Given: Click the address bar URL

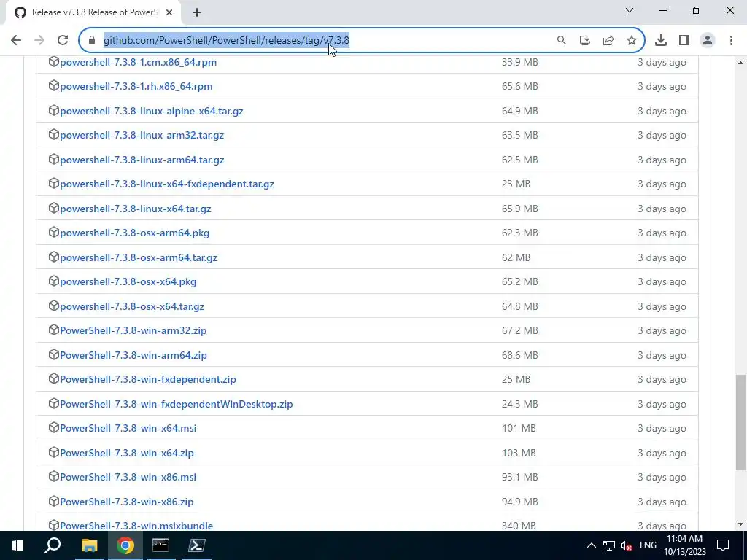Looking at the screenshot, I should 226,41.
